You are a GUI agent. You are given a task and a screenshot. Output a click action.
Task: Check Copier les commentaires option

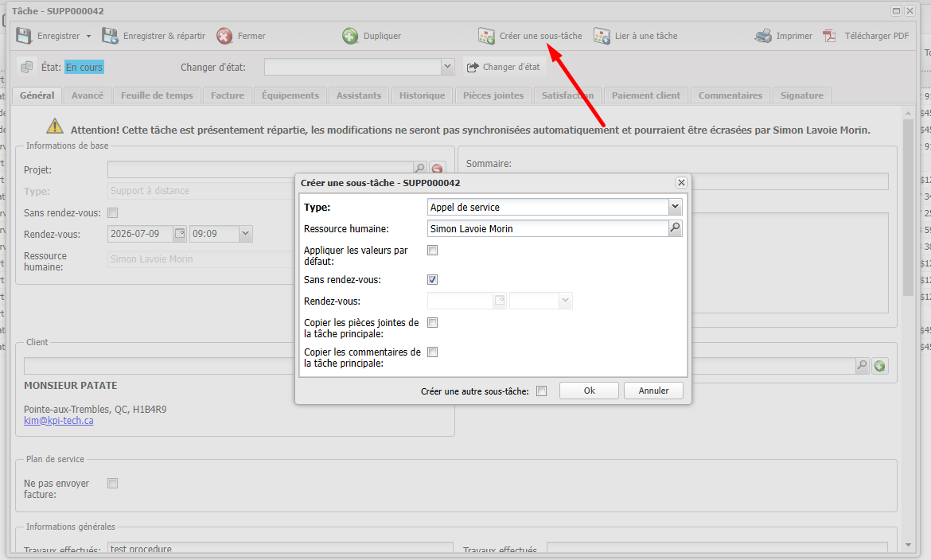click(433, 352)
